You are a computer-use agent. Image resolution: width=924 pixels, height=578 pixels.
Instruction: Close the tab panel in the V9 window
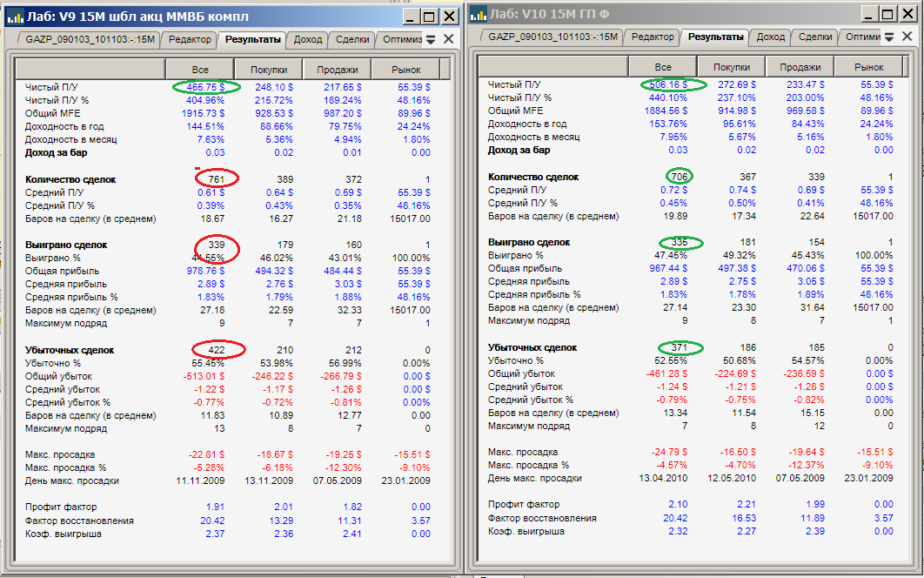point(448,39)
